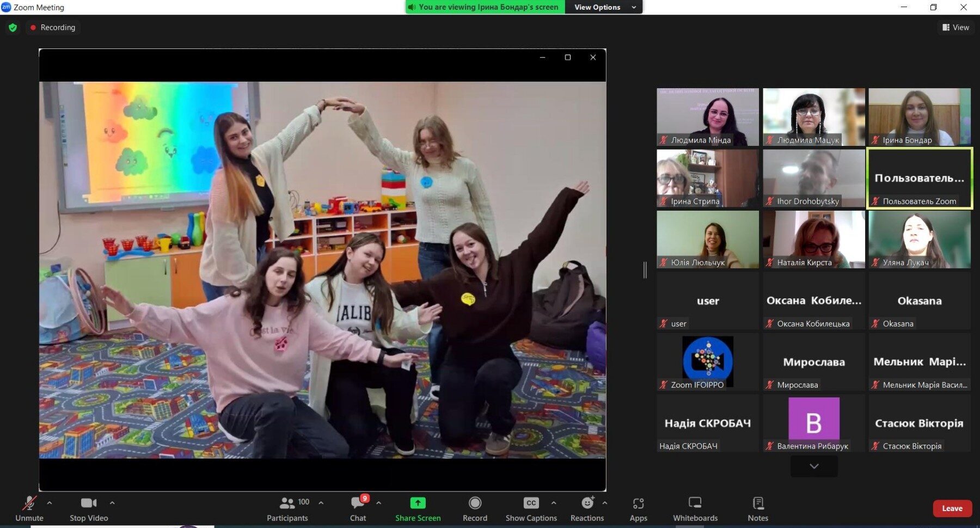Toggle Show Captions
This screenshot has height=528, width=980.
click(x=531, y=508)
